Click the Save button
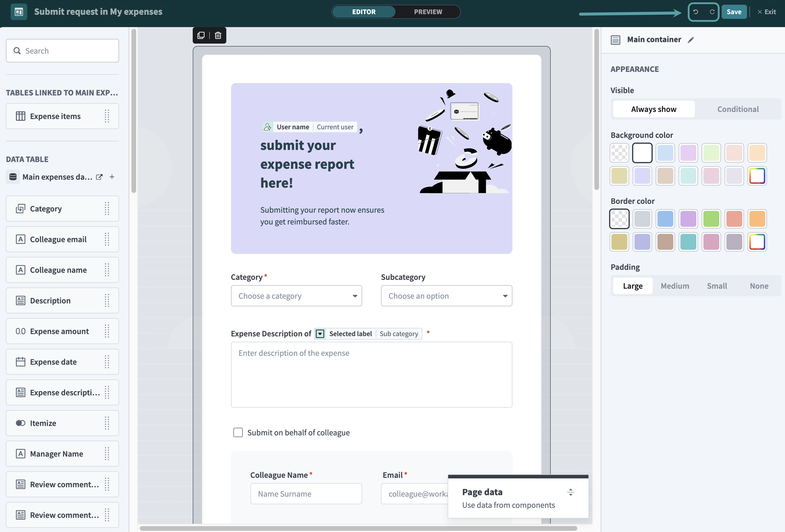This screenshot has width=785, height=532. (734, 12)
